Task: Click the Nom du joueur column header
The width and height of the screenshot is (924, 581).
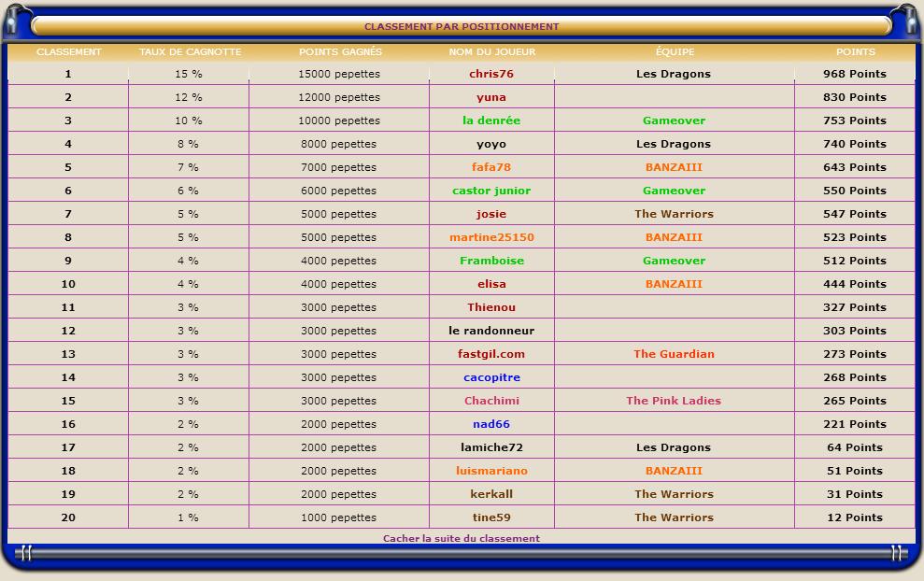Action: [490, 52]
